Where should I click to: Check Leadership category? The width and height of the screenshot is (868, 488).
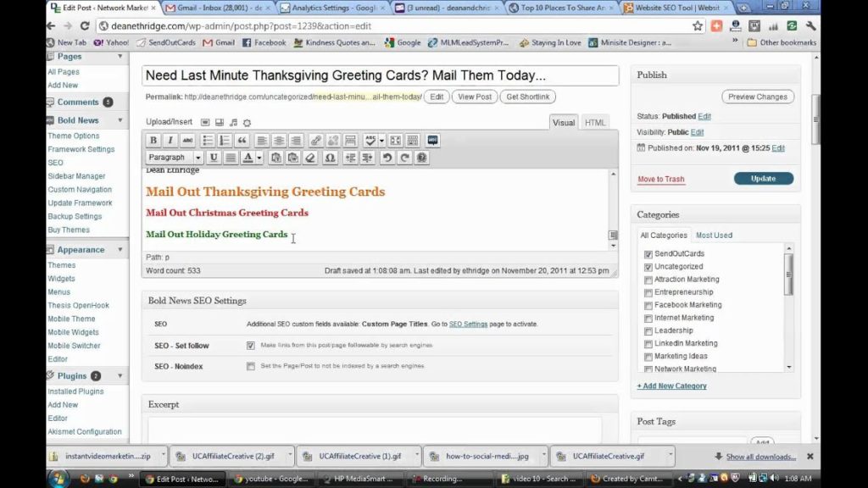point(648,331)
